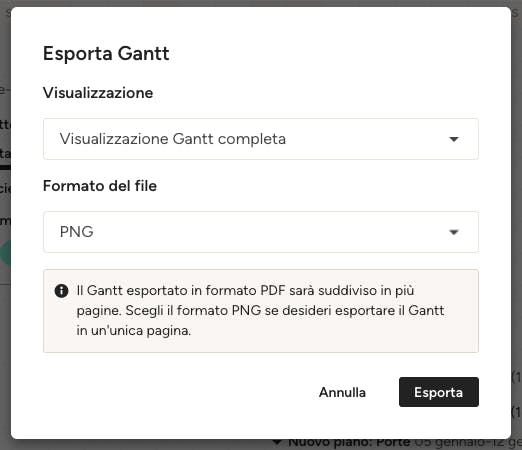522x450 pixels.
Task: Click the PDF pagination notice text
Action: (x=260, y=310)
